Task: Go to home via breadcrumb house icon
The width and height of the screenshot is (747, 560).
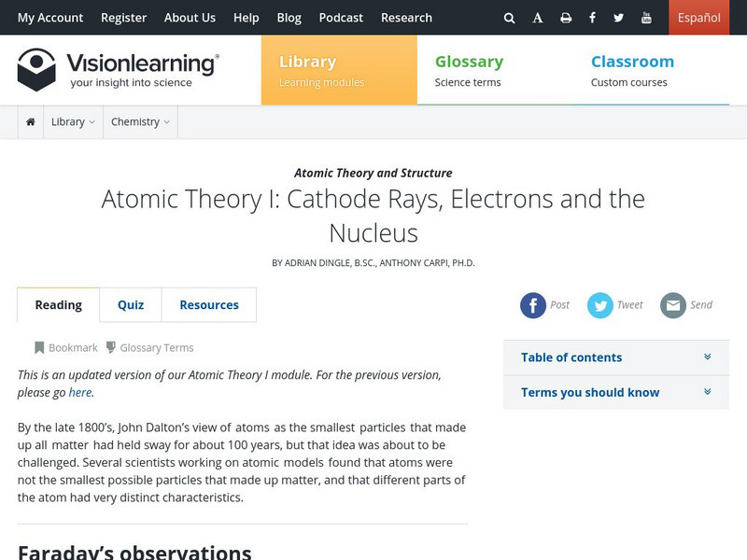Action: coord(31,122)
